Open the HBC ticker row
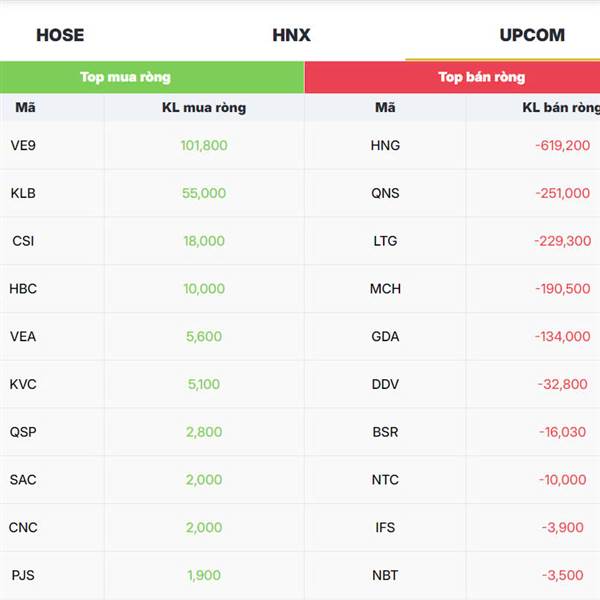The width and height of the screenshot is (600, 600). 23,289
